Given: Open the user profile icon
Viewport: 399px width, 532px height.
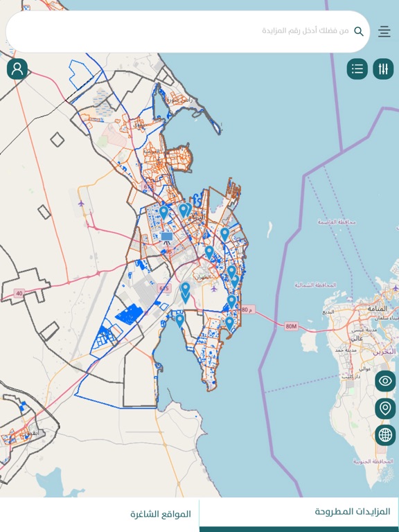Looking at the screenshot, I should pos(17,69).
